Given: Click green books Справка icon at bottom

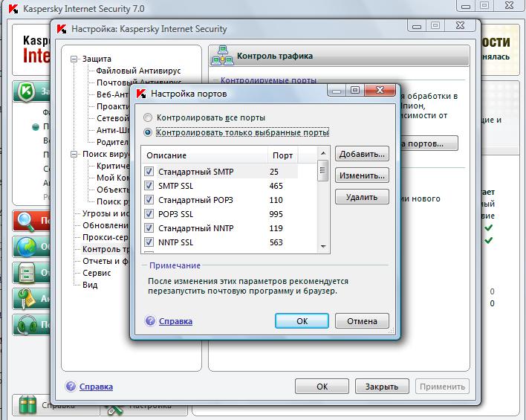Looking at the screenshot, I should (x=27, y=405).
